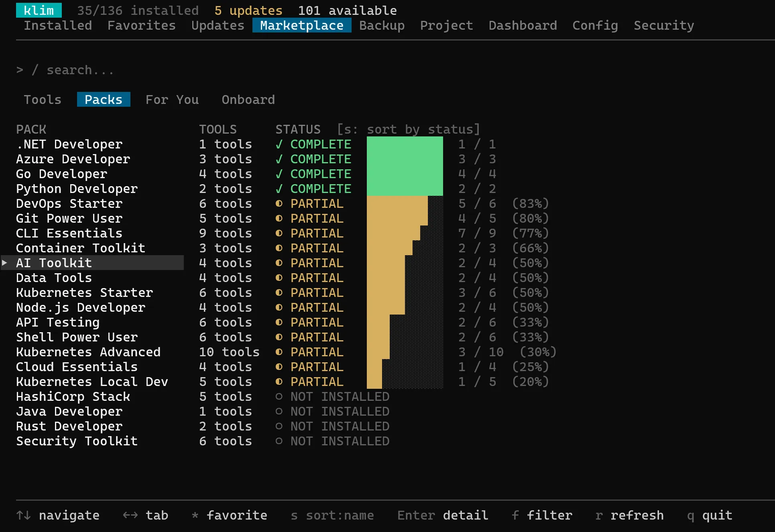Click the partial icon for AI Toolkit

(279, 263)
